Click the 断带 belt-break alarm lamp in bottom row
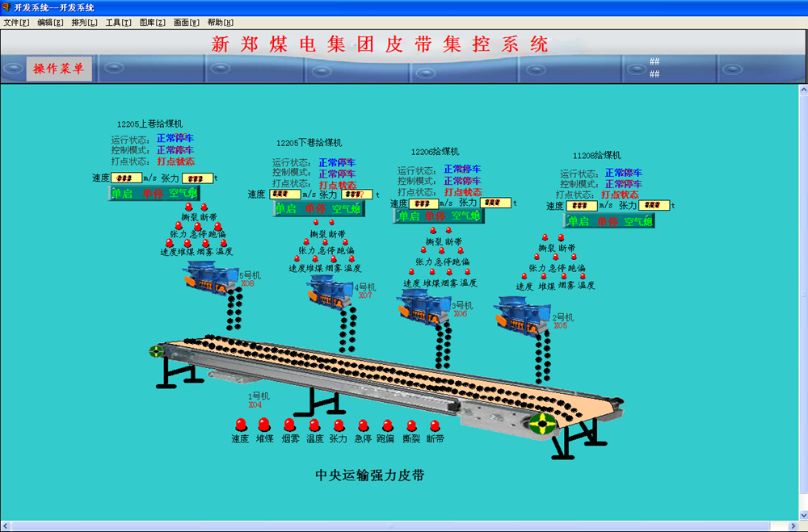The width and height of the screenshot is (808, 532). (434, 425)
